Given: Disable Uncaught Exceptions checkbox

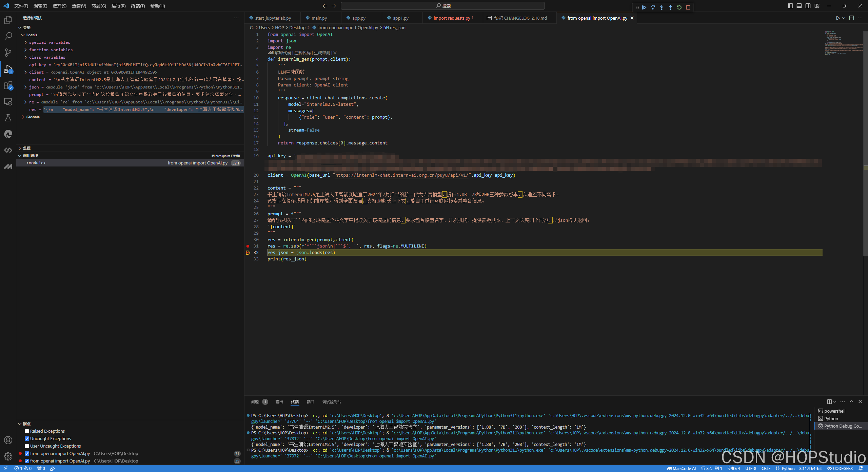Looking at the screenshot, I should click(27, 439).
